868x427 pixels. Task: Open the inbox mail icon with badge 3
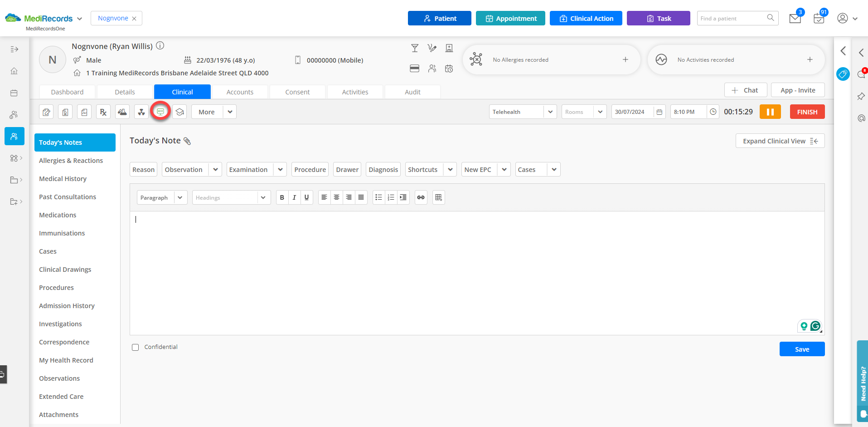click(795, 18)
